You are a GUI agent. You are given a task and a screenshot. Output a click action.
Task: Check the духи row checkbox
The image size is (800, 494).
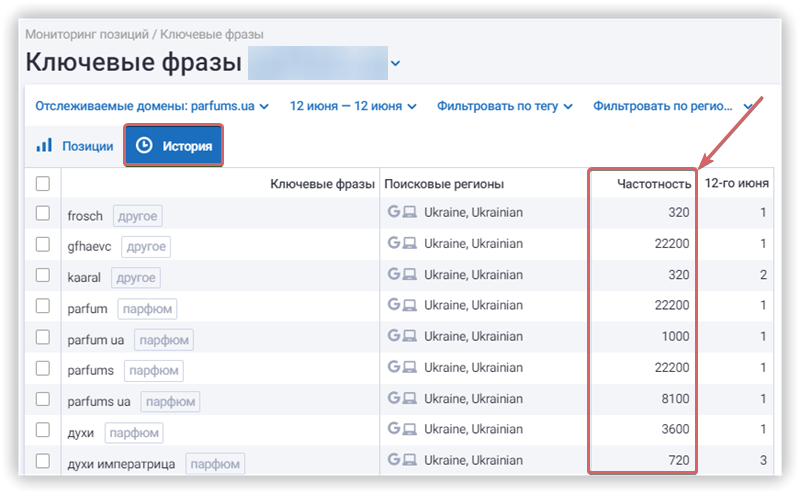43,430
